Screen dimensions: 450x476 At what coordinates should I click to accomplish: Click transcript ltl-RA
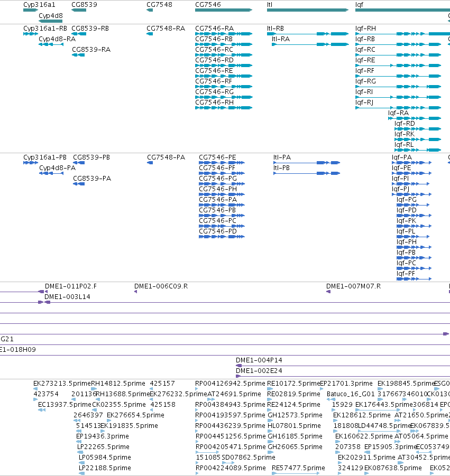coord(310,44)
